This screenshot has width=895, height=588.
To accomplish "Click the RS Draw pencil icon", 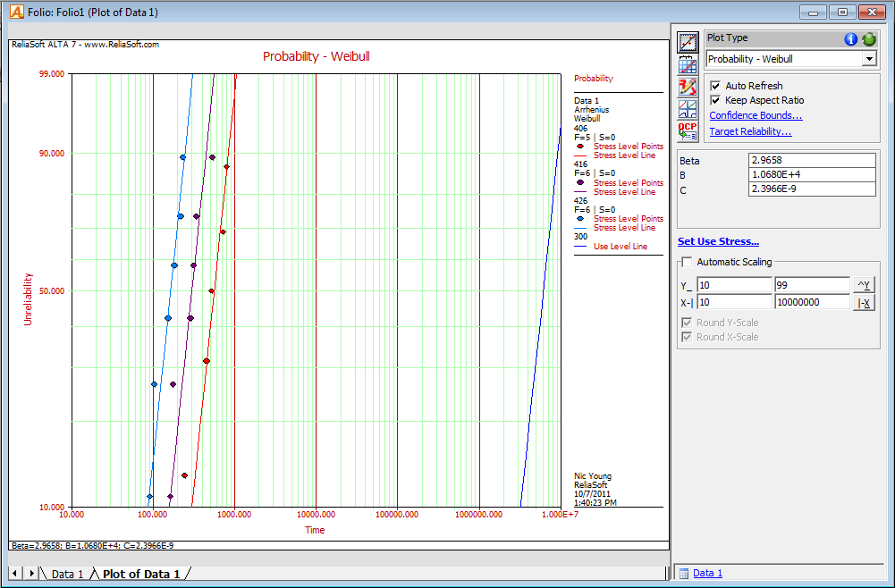I will 687,87.
